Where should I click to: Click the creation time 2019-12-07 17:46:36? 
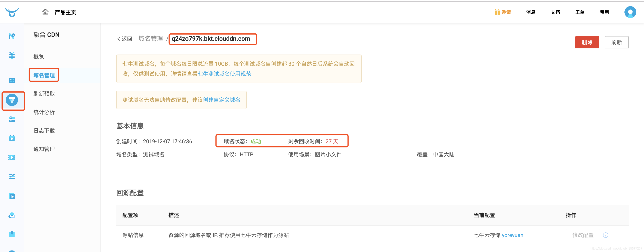(x=167, y=141)
